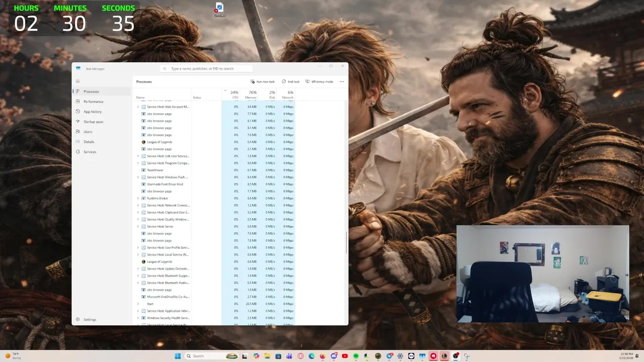Expand Service Host: Udk User Service group
This screenshot has height=362, width=644.
(138, 156)
